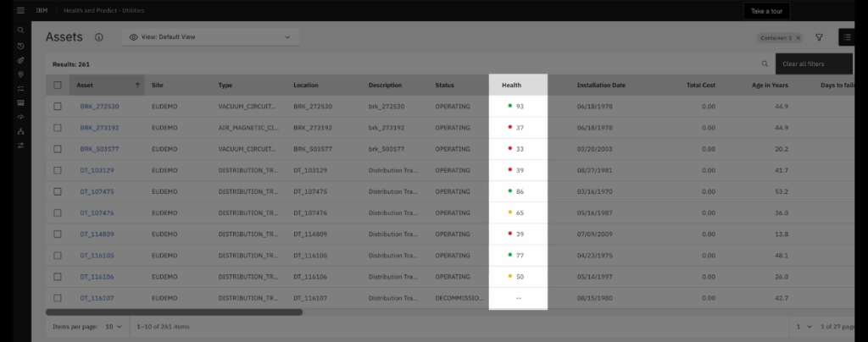Check the box for BRK_272530
Image resolution: width=868 pixels, height=342 pixels.
pos(58,107)
